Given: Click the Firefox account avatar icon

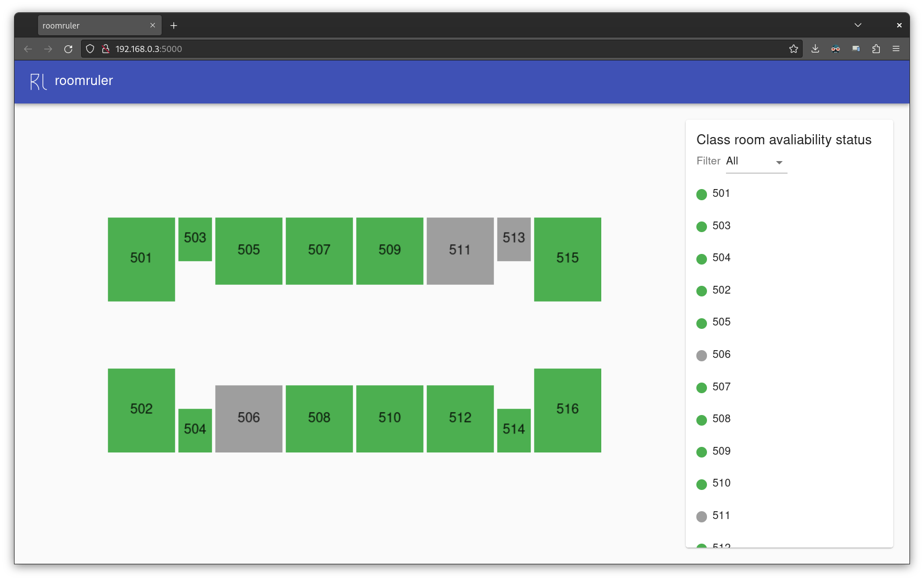Looking at the screenshot, I should click(x=836, y=49).
